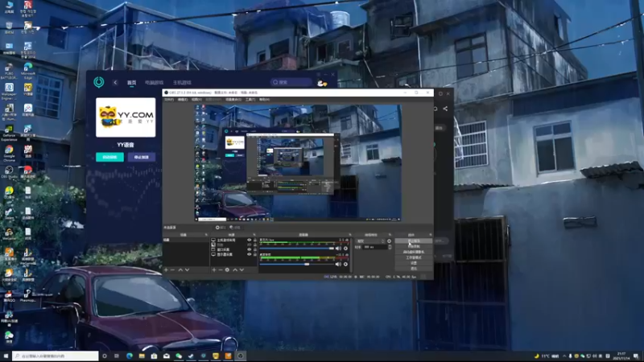Toggle lock on the second source

tap(254, 245)
